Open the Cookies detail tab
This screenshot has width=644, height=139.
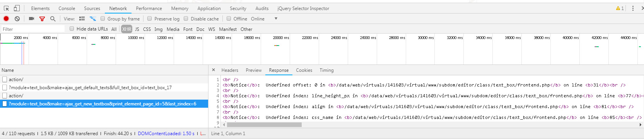tap(304, 70)
